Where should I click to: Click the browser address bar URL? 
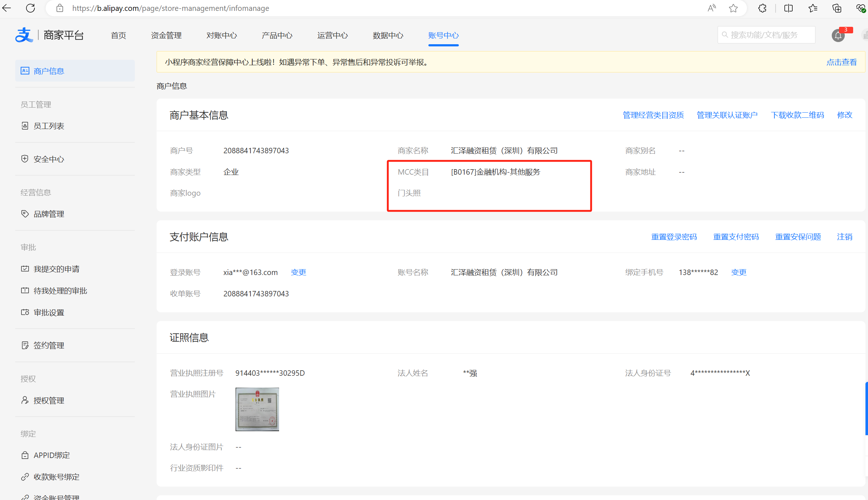tap(170, 8)
